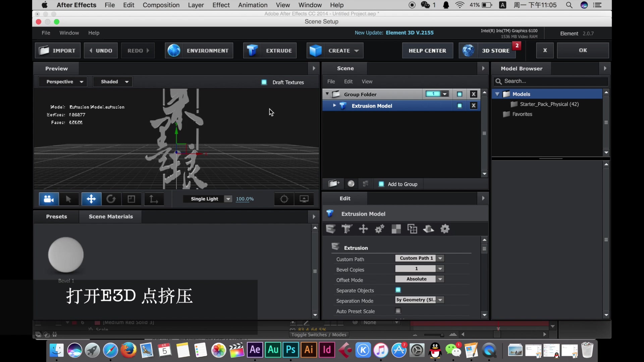Scrub the 100.0% viewport zoom value
Screen dimensions: 644x362
245,199
